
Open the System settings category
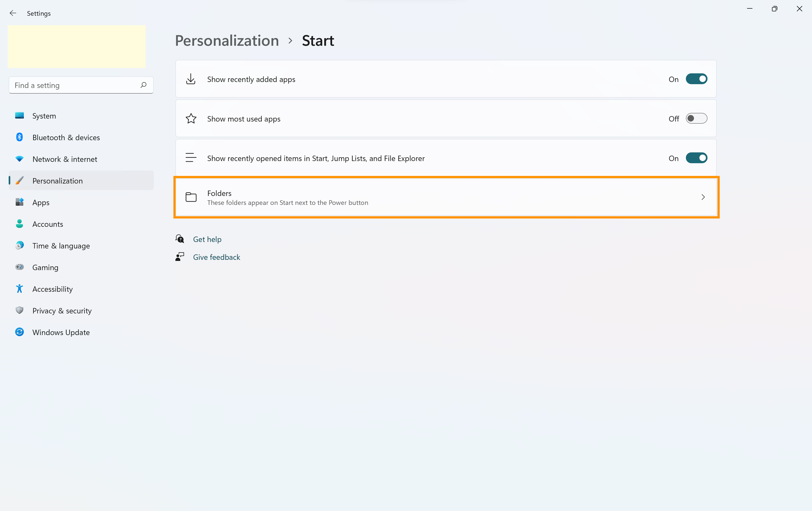click(x=44, y=116)
